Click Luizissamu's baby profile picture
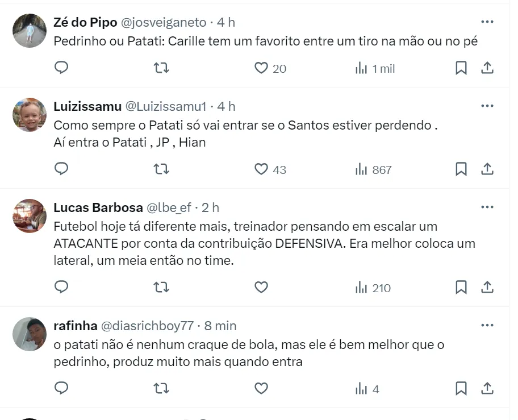The image size is (518, 420). [30, 115]
